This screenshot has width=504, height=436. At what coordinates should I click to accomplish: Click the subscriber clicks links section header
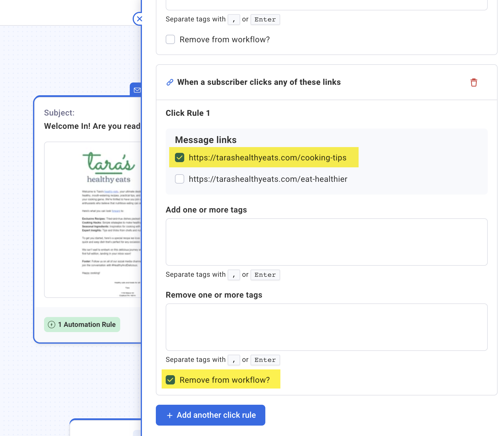click(259, 82)
